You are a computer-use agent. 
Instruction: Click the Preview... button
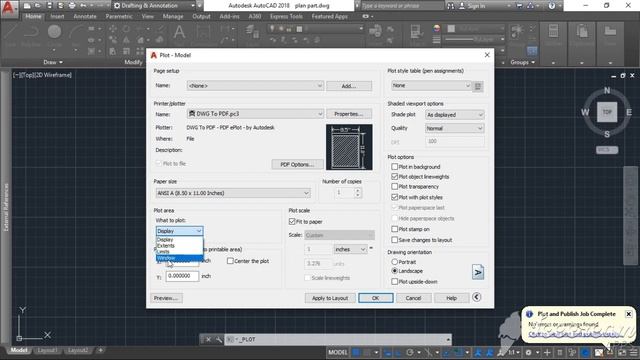(x=166, y=298)
